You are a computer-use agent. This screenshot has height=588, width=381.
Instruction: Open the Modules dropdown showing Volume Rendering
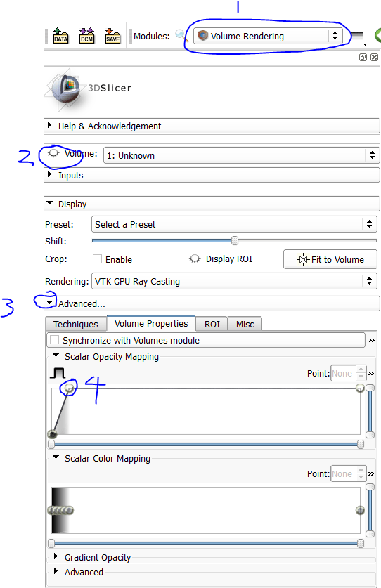(268, 36)
